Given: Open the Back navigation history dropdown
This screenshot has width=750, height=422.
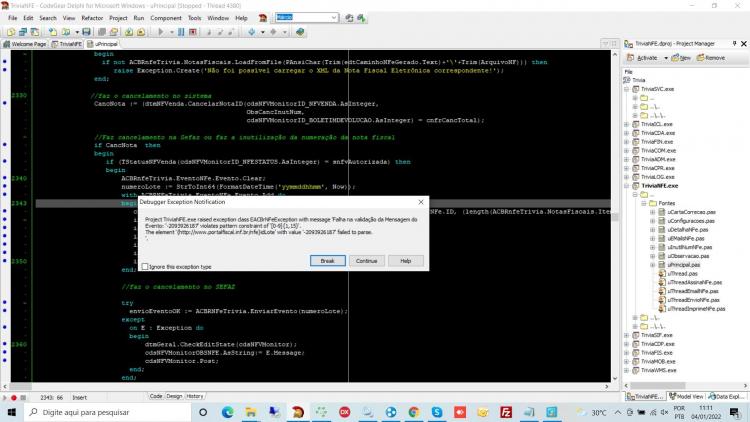Looking at the screenshot, I should [263, 33].
